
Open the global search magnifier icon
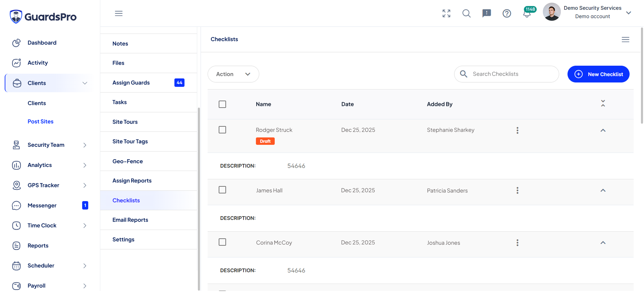pos(466,13)
